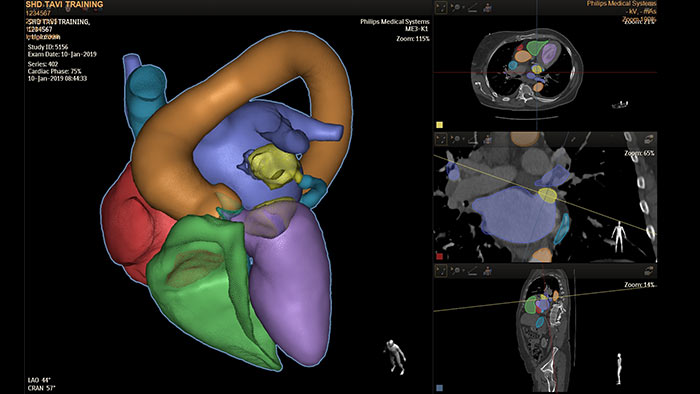Click the 'Cardiac Phase: 75%' text
The image size is (700, 394).
coord(54,71)
